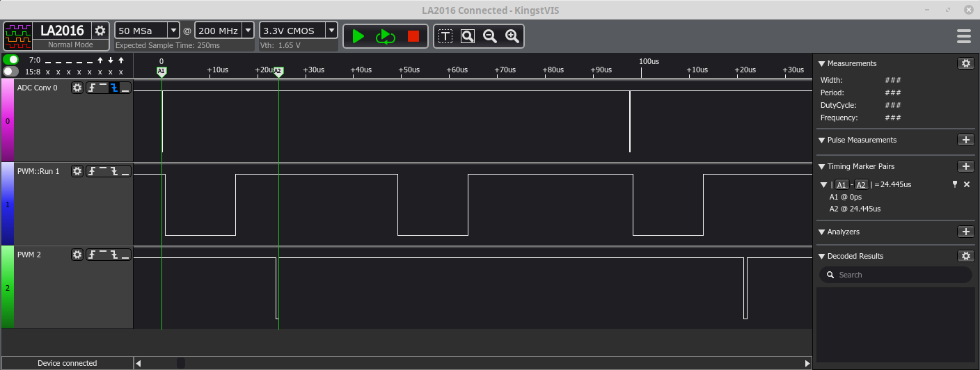The height and width of the screenshot is (370, 980).
Task: Open the 3.3V CMOS threshold dropdown
Action: pyautogui.click(x=331, y=31)
